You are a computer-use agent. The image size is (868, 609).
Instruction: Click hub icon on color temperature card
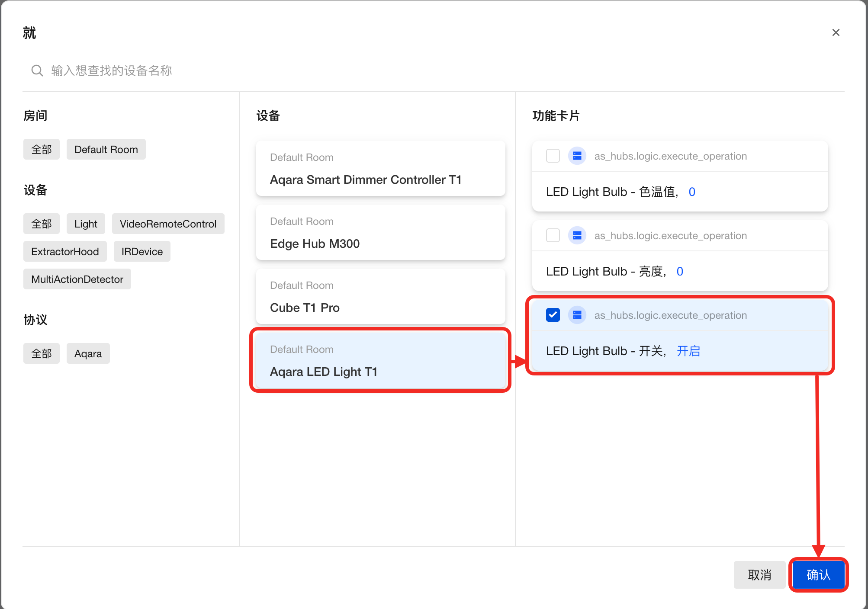click(577, 156)
